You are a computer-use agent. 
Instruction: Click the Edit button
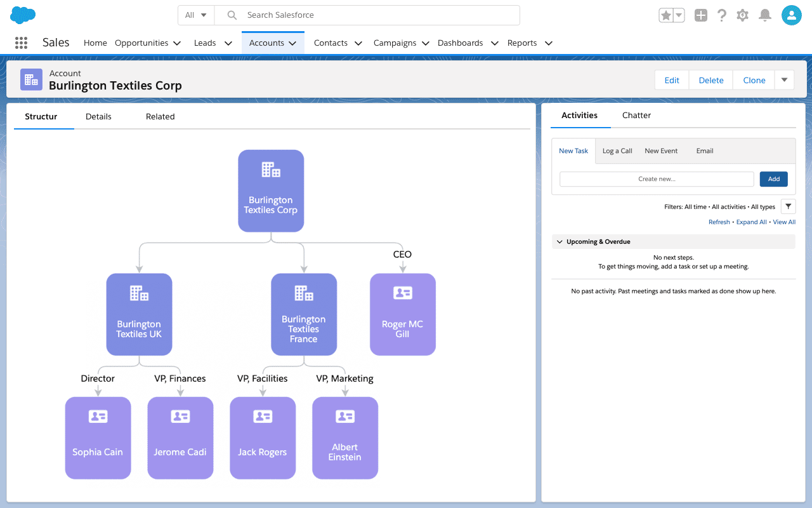click(672, 80)
